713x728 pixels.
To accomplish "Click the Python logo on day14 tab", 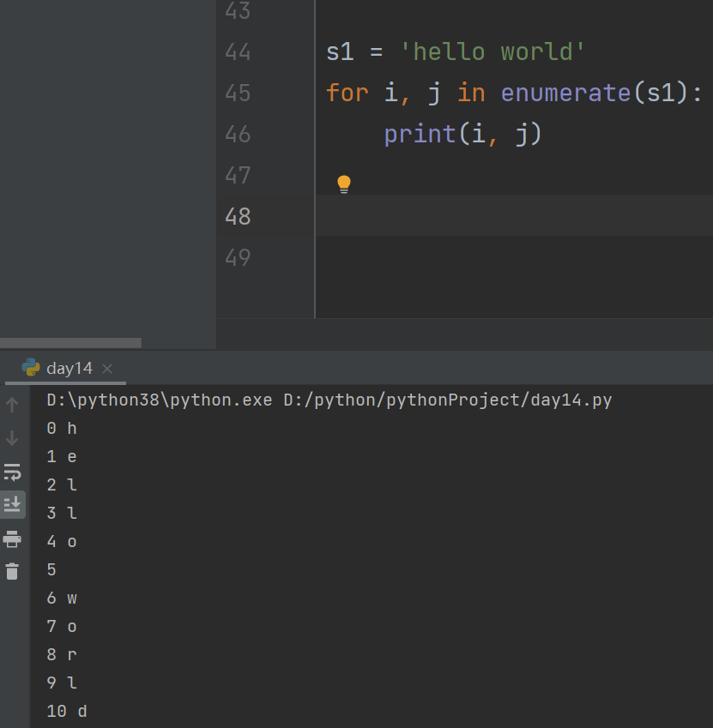I will [31, 367].
